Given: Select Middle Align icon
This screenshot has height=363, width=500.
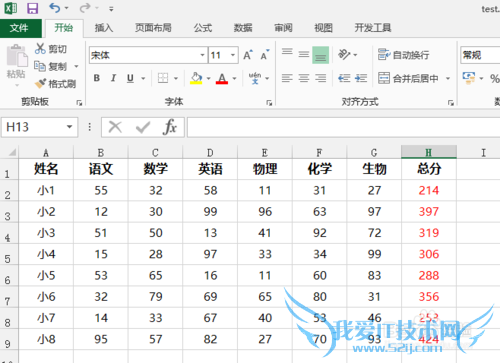Looking at the screenshot, I should point(304,55).
